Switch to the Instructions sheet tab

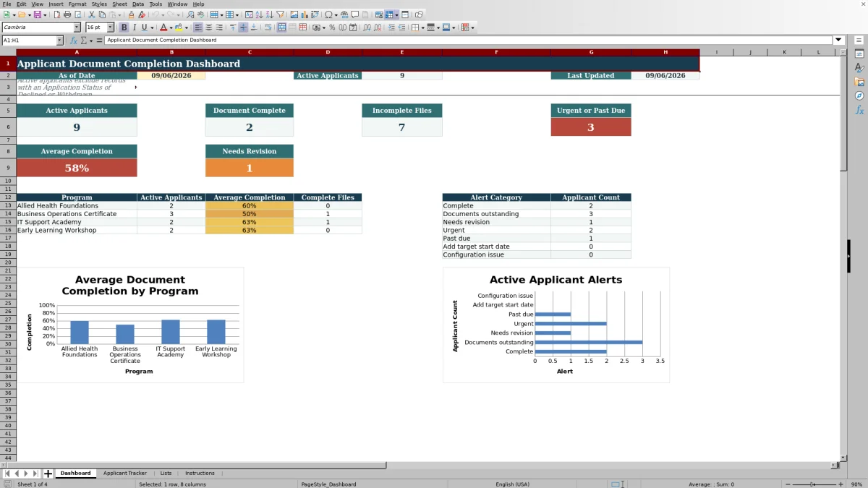200,474
